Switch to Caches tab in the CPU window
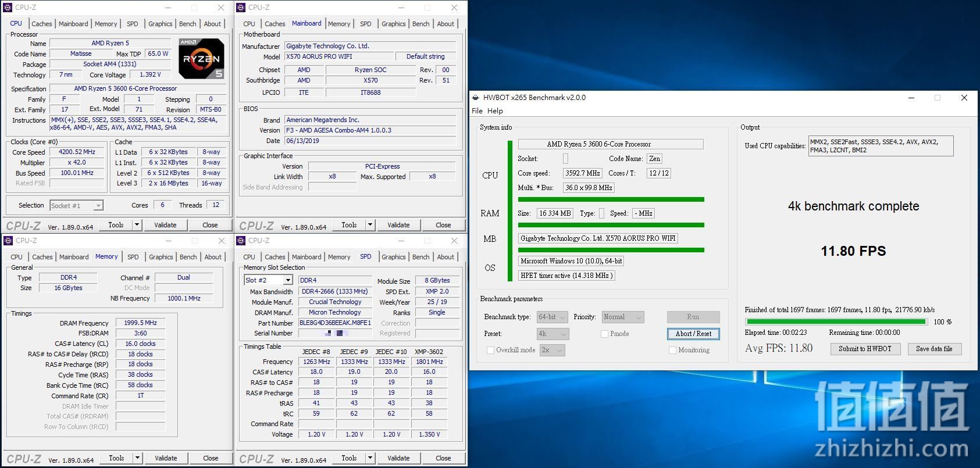The height and width of the screenshot is (468, 980). tap(42, 24)
